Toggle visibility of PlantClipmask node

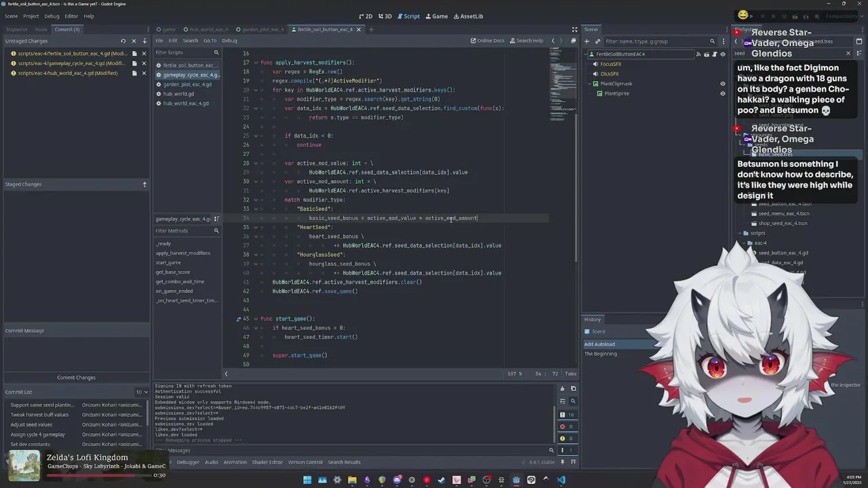pyautogui.click(x=723, y=84)
